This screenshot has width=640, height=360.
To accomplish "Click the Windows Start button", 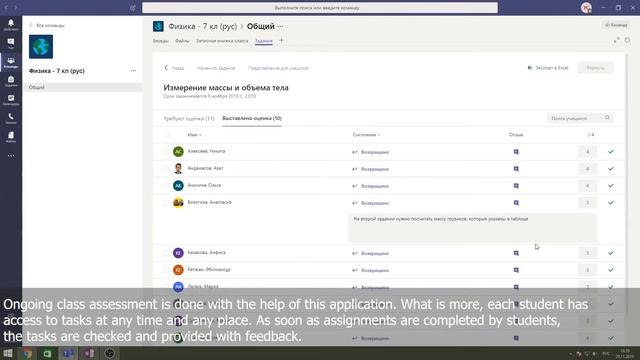I will pos(8,353).
